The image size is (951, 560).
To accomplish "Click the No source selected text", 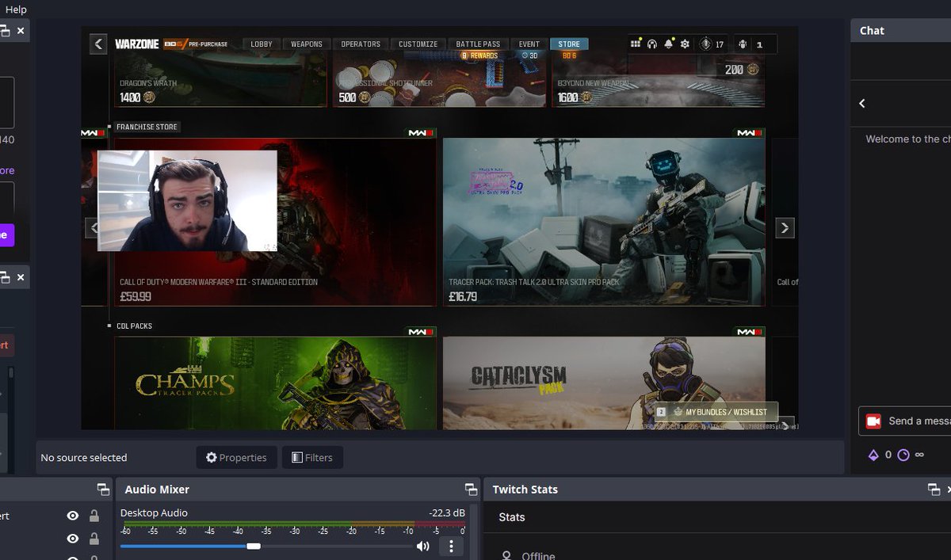I will pyautogui.click(x=83, y=458).
